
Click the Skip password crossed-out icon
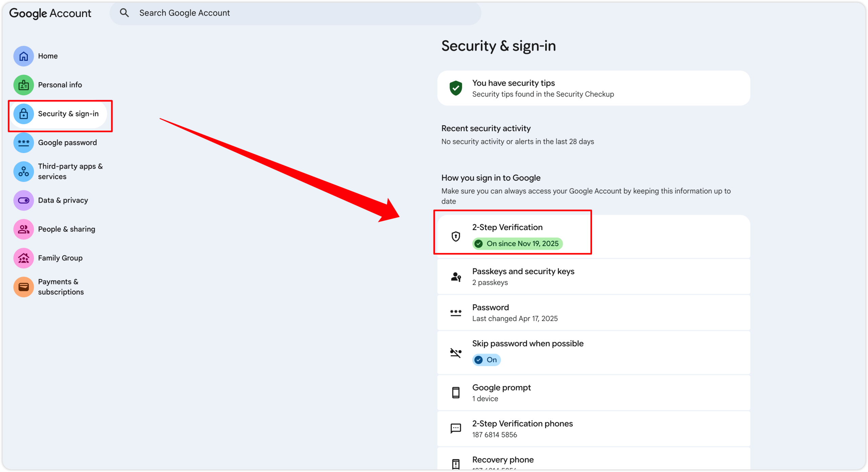pyautogui.click(x=456, y=353)
